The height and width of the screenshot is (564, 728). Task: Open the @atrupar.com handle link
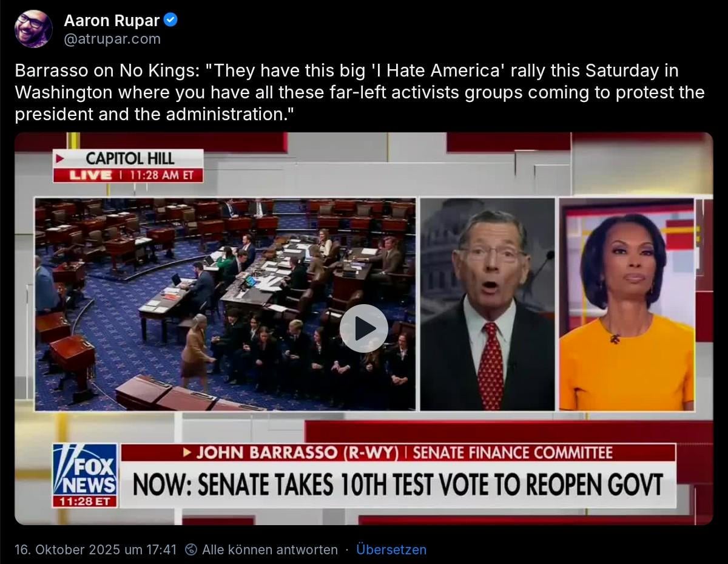tap(112, 39)
